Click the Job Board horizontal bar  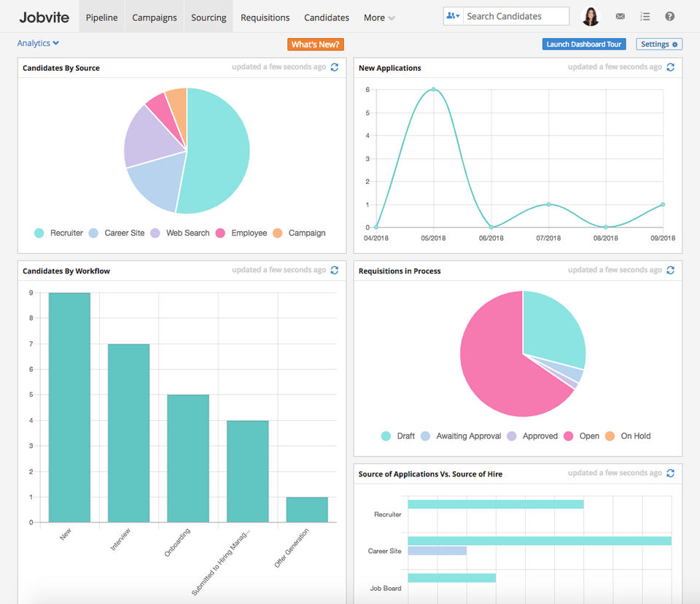coord(452,578)
